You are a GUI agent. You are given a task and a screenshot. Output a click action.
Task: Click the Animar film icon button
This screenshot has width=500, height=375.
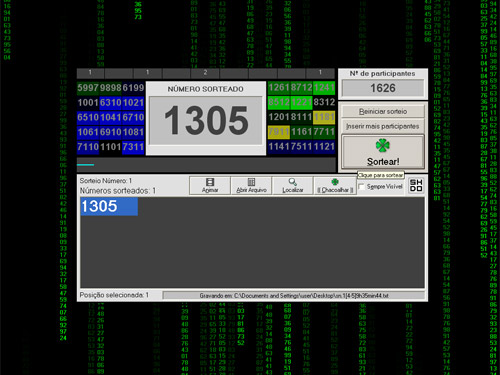[x=210, y=185]
